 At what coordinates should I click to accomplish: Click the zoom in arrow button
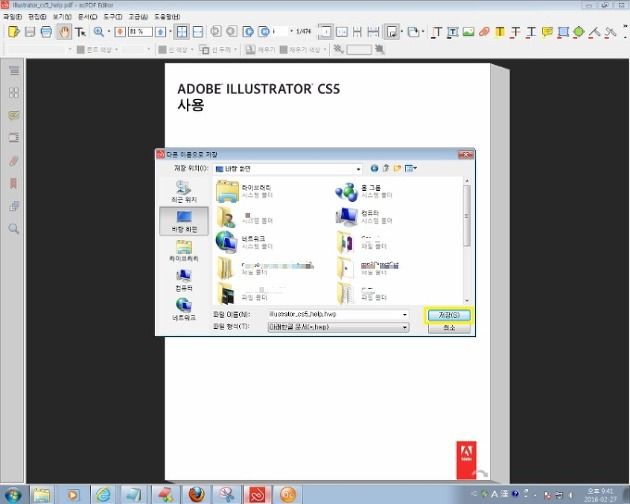160,32
